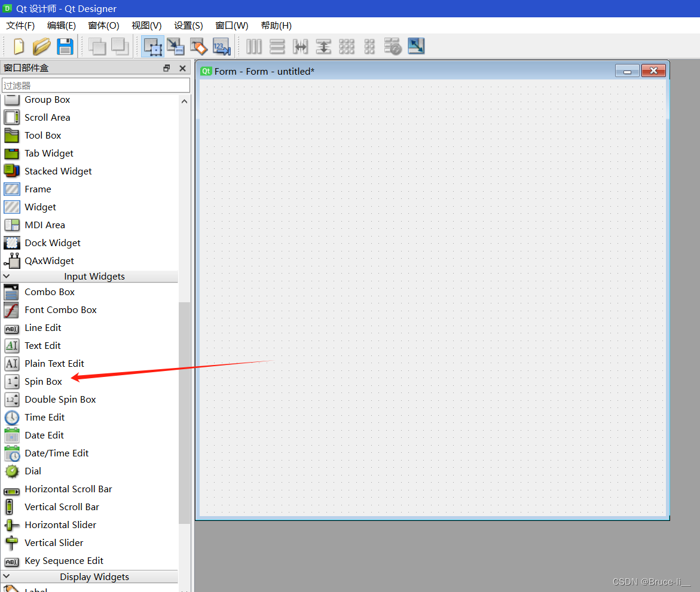Select the Tab Widget item

pos(90,154)
